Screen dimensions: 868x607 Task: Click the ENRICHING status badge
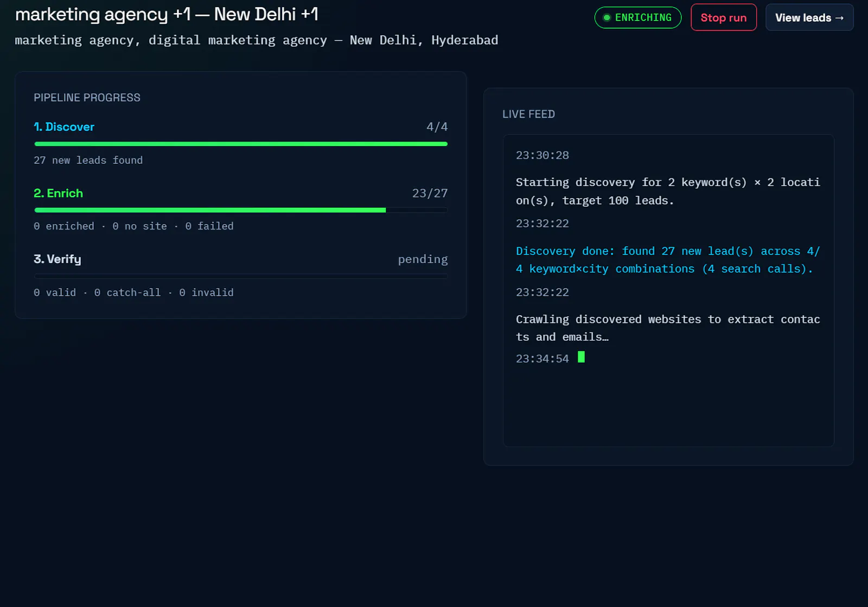point(637,17)
